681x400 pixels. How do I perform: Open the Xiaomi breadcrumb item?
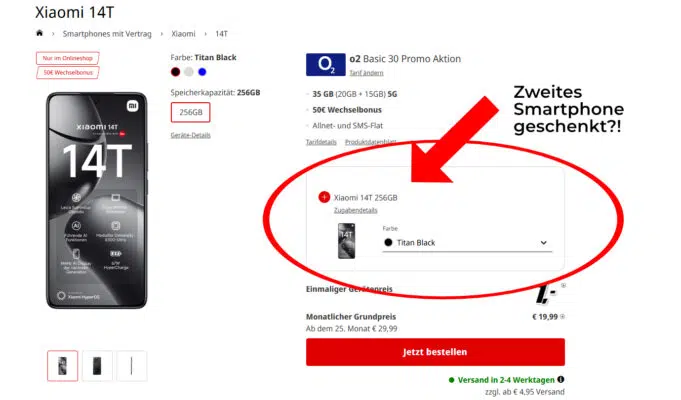(x=183, y=34)
